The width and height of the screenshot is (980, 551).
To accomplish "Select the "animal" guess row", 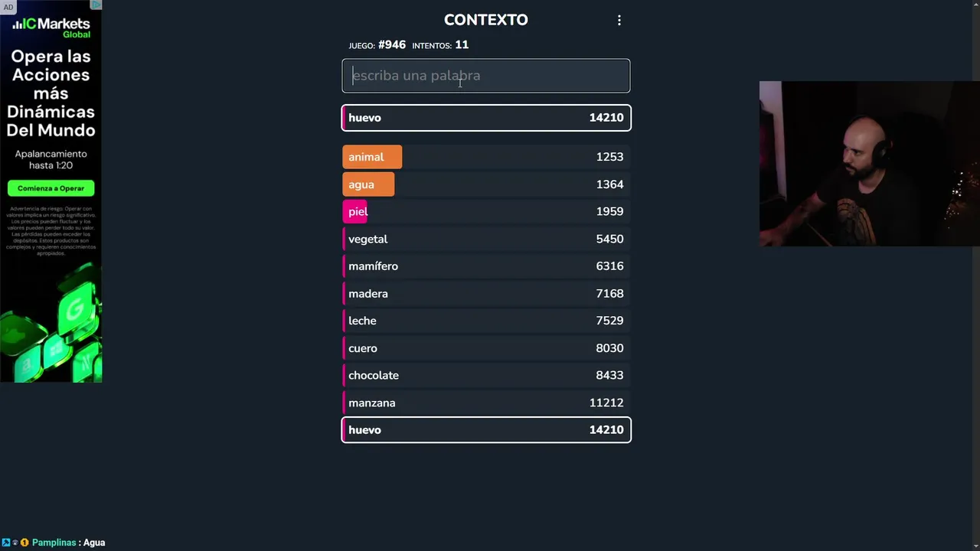I will coord(485,157).
